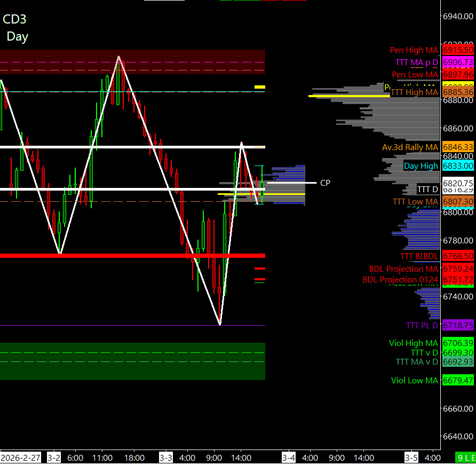Select the Av.3d Rally MA label

tap(410, 147)
